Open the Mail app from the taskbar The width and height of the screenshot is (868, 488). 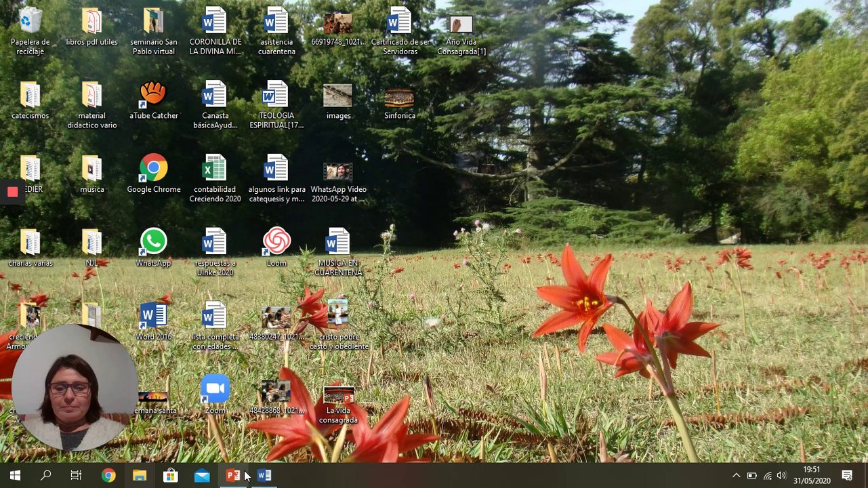tap(202, 476)
